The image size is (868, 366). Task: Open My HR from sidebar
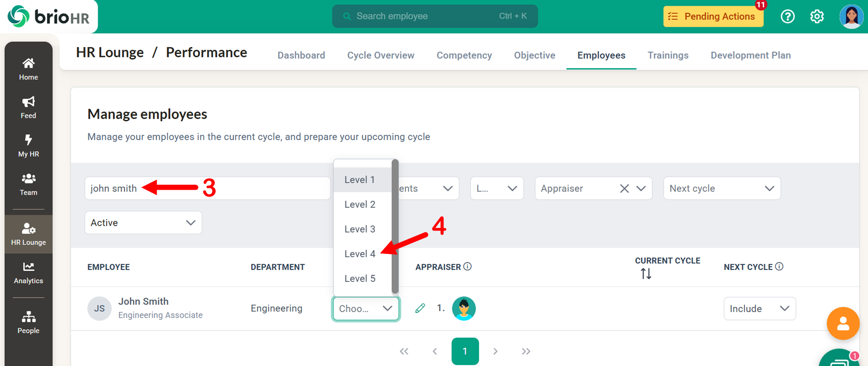coord(28,145)
